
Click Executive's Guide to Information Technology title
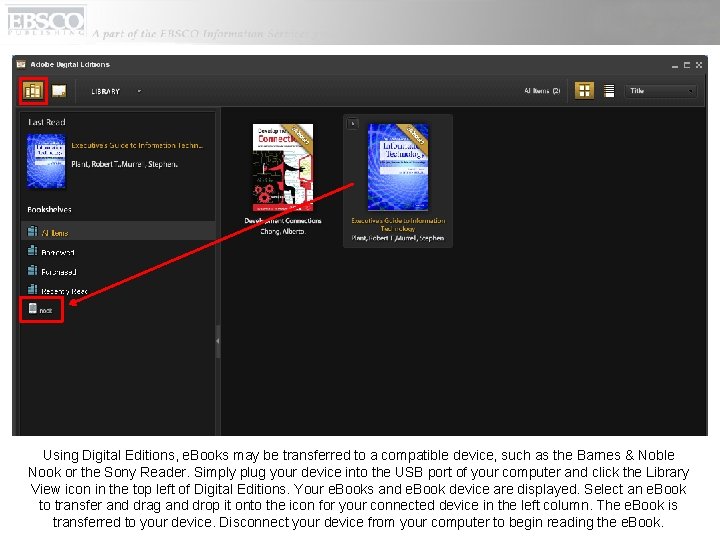point(398,224)
